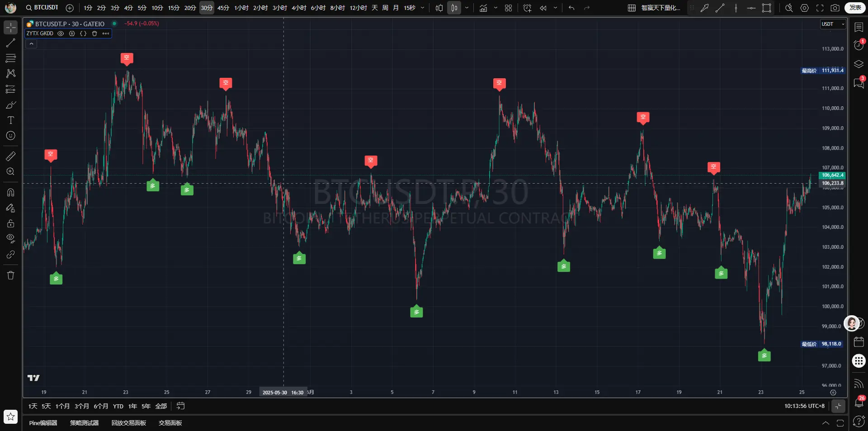Switch to the 15秒 timeframe
Viewport: 868px width, 431px height.
point(410,8)
